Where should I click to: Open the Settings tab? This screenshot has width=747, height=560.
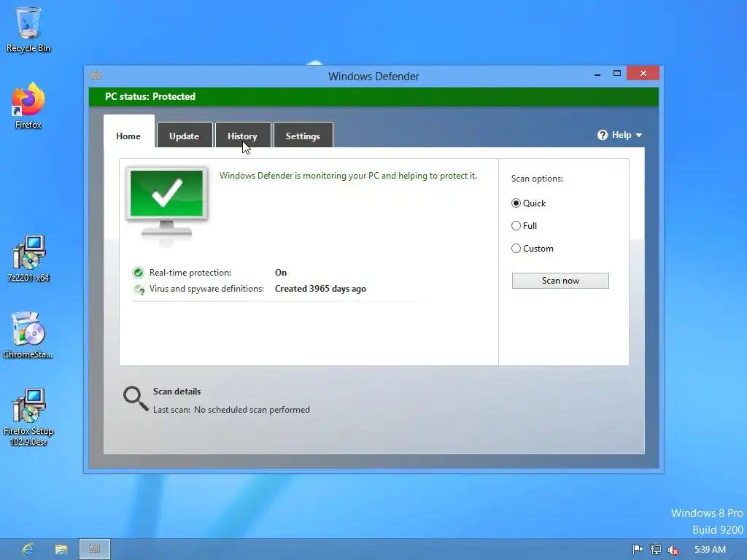(x=303, y=136)
